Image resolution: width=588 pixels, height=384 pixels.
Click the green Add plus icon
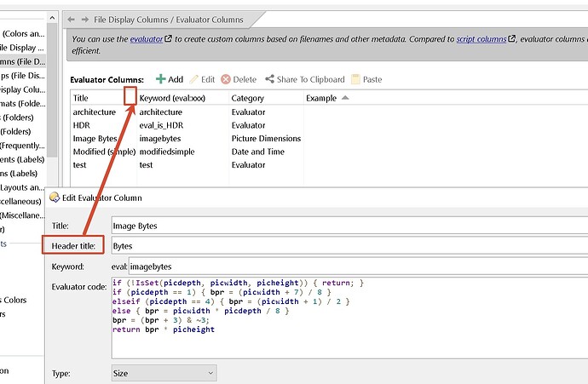click(x=160, y=79)
